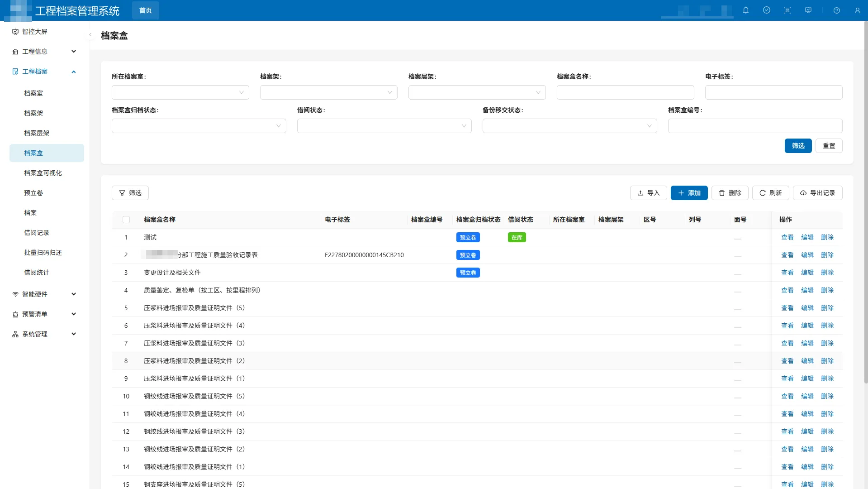Expand the 智能硬件 sidebar menu
Image resolution: width=868 pixels, height=489 pixels.
click(44, 294)
